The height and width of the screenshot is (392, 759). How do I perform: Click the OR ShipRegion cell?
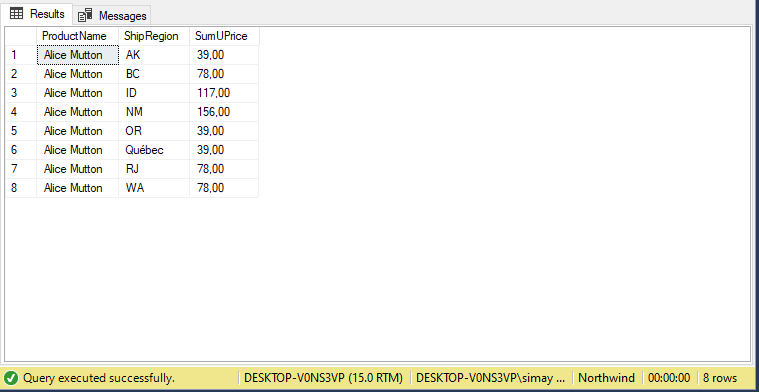click(x=154, y=131)
